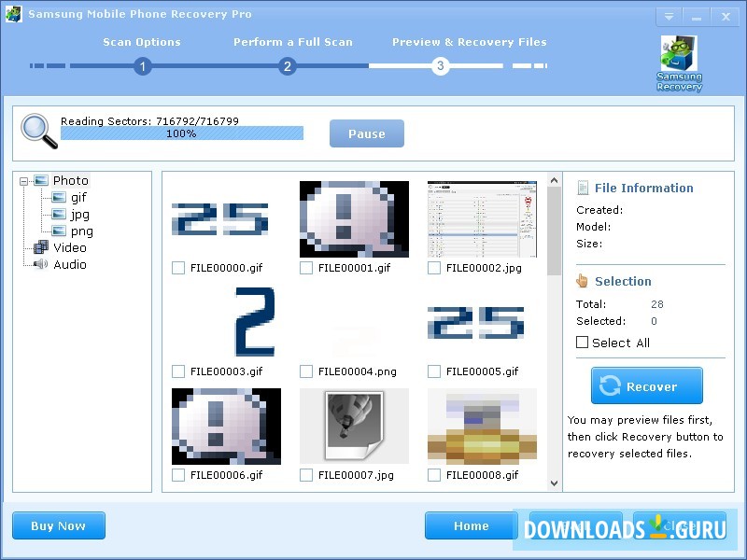The height and width of the screenshot is (560, 747).
Task: Open the FILE00005.gif thumbnail showing 25
Action: click(476, 322)
